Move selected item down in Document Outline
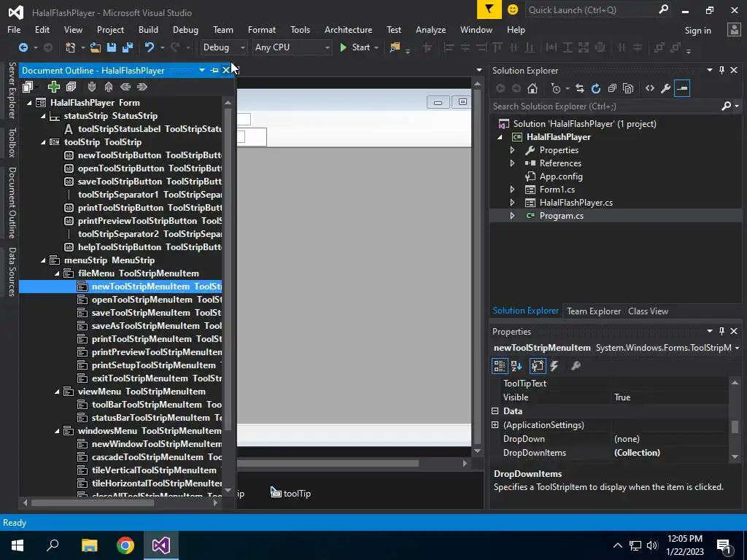Viewport: 747px width, 560px height. pos(92,87)
